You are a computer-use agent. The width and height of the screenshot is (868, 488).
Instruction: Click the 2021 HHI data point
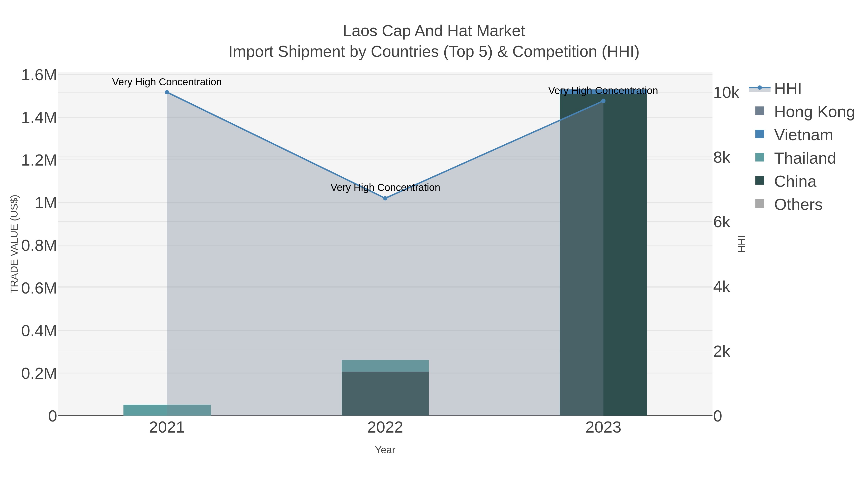click(x=167, y=92)
